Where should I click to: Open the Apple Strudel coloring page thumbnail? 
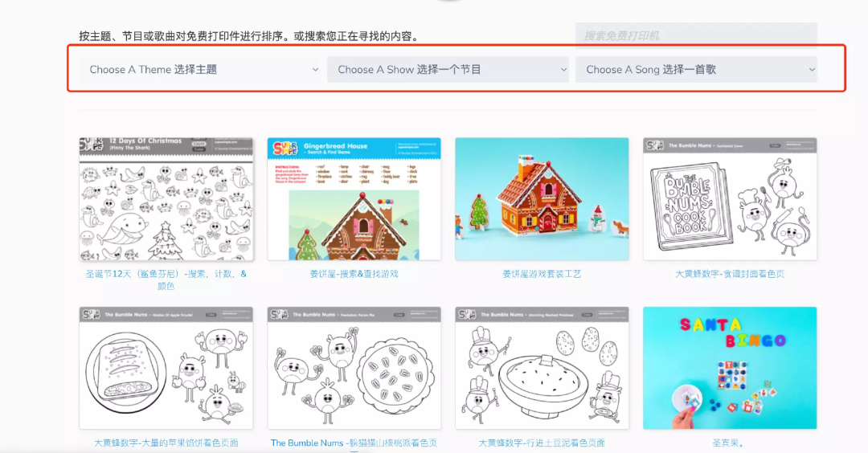click(x=166, y=368)
